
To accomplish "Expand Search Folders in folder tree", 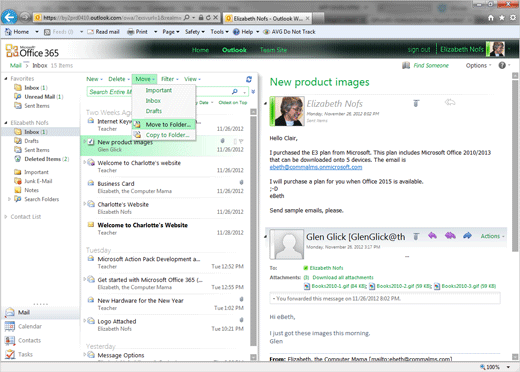I will coord(9,199).
